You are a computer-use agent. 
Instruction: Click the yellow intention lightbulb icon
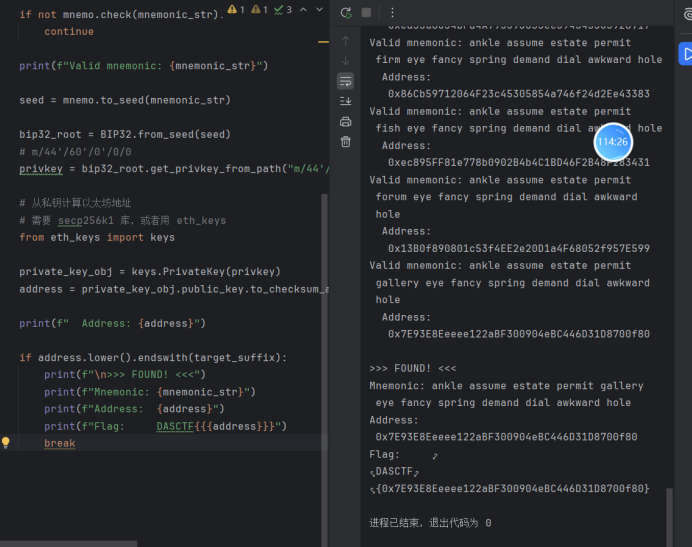tap(6, 442)
